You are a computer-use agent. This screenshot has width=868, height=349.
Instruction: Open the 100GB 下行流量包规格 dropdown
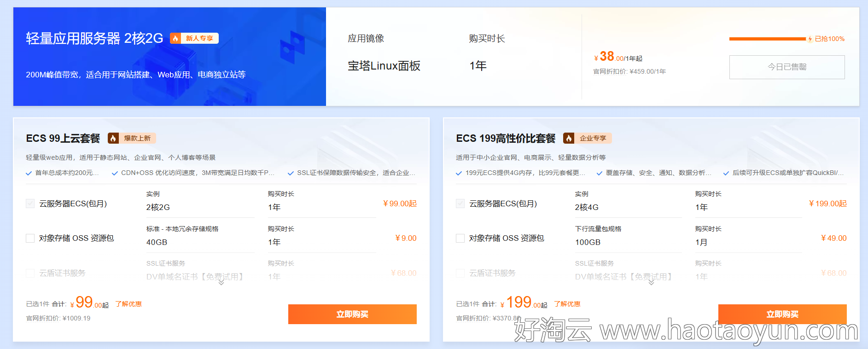pyautogui.click(x=628, y=242)
